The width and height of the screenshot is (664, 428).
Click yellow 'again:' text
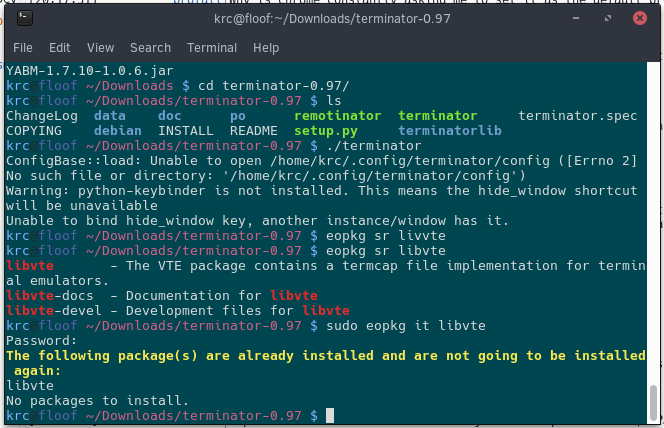(38, 371)
